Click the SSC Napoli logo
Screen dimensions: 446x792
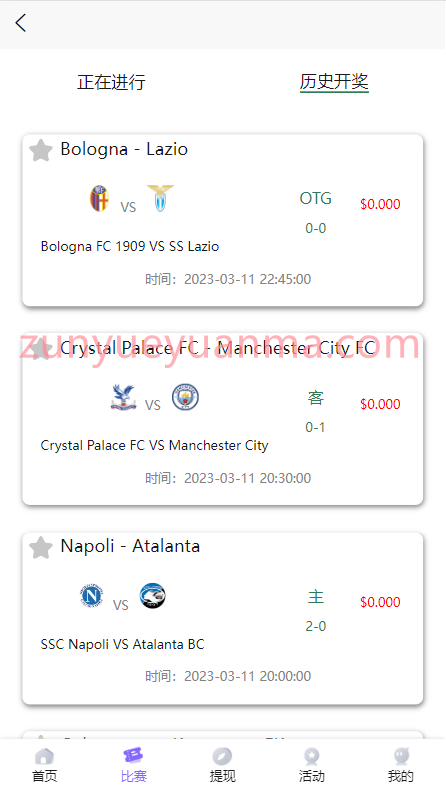pyautogui.click(x=92, y=596)
